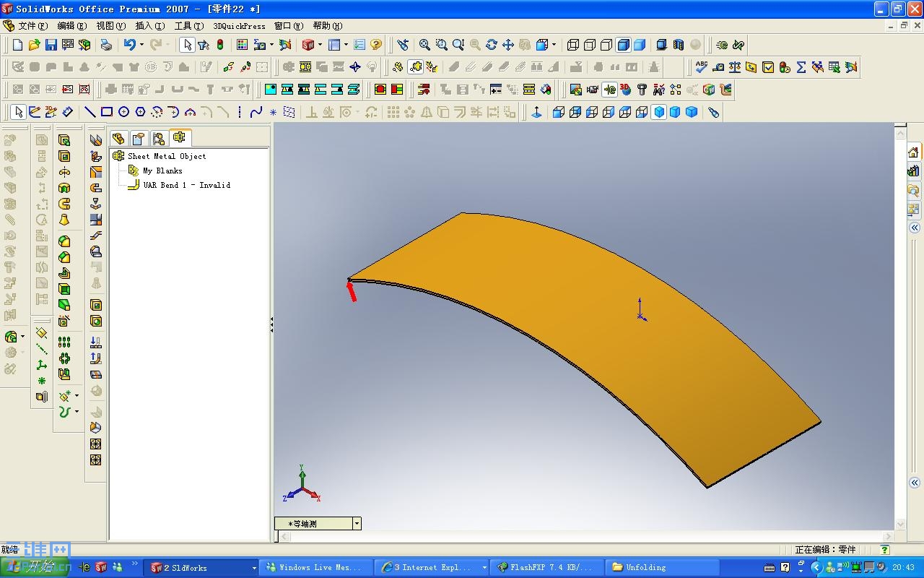Pick the Spline sketch tool
The width and height of the screenshot is (924, 578).
[256, 112]
